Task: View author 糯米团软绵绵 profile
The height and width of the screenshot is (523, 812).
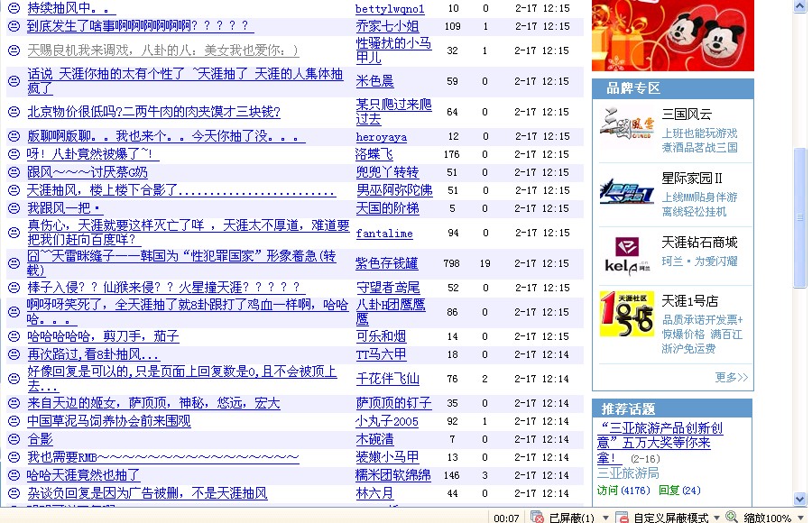Action: [x=393, y=475]
